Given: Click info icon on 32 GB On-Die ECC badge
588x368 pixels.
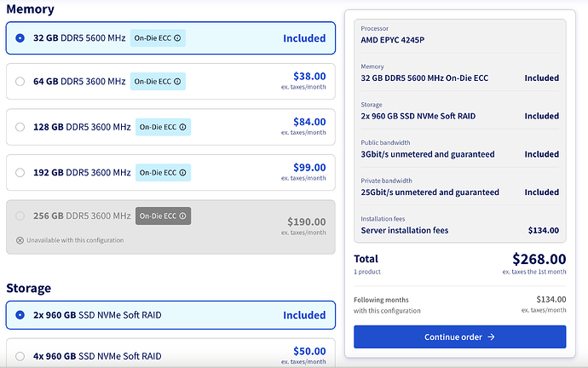Looking at the screenshot, I should point(177,38).
